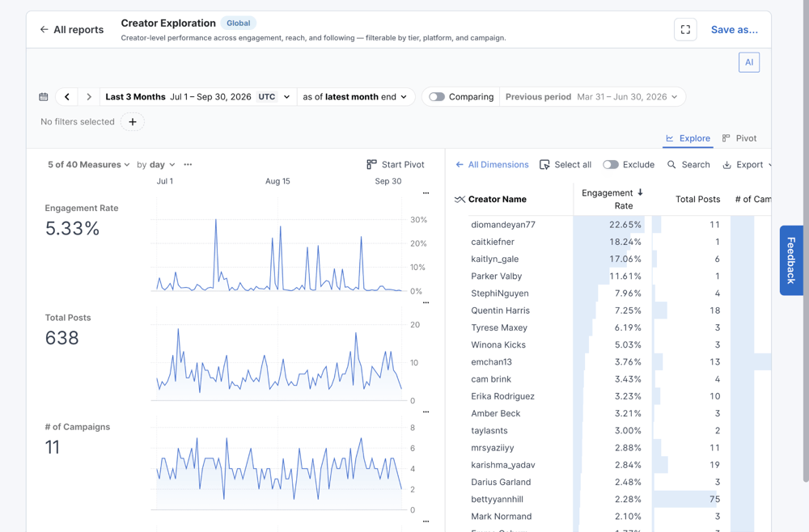Select the Parker Valby row
This screenshot has width=809, height=532.
pos(612,276)
